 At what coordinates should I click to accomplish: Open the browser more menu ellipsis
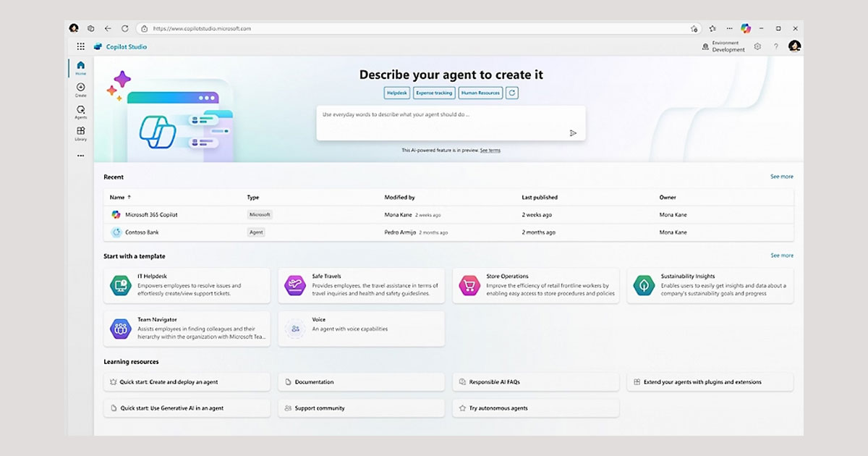tap(728, 28)
